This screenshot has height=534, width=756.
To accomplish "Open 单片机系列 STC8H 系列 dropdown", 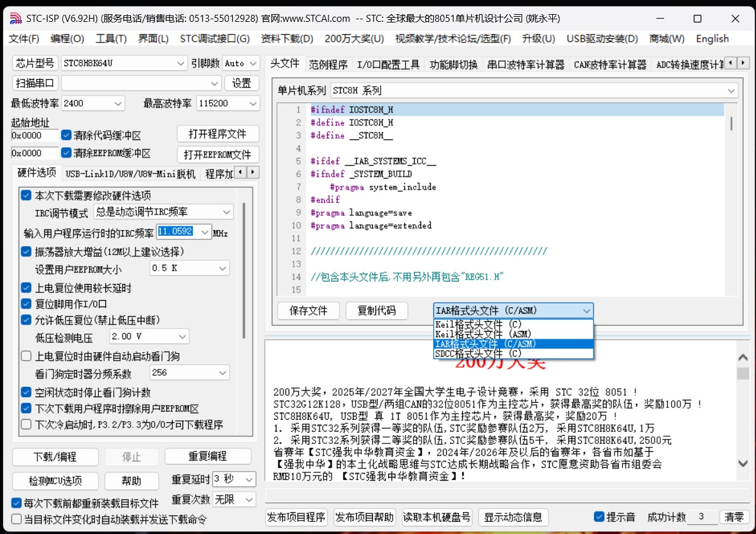I will coord(534,91).
